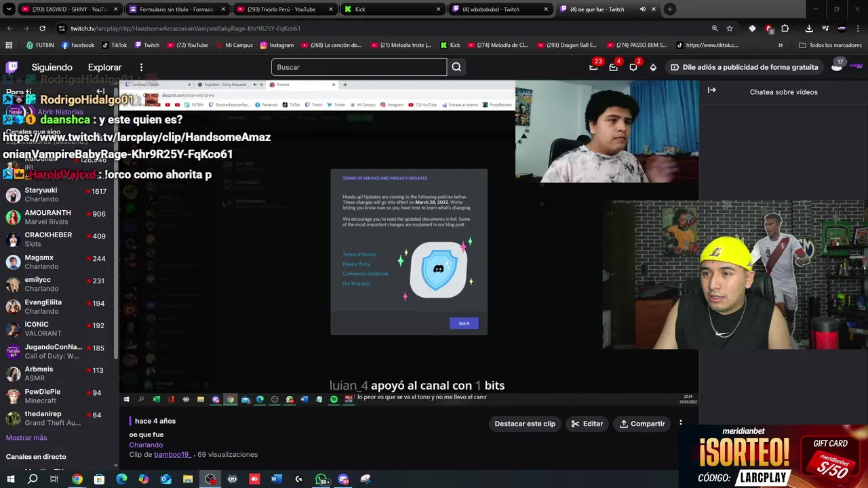The image size is (868, 488).
Task: Click the 'Got it' button in the clip
Action: [x=464, y=323]
